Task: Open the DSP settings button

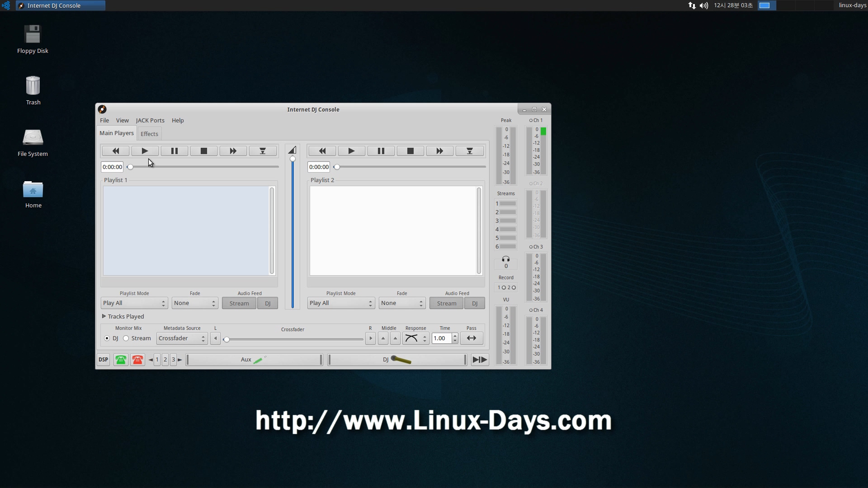Action: click(x=104, y=360)
